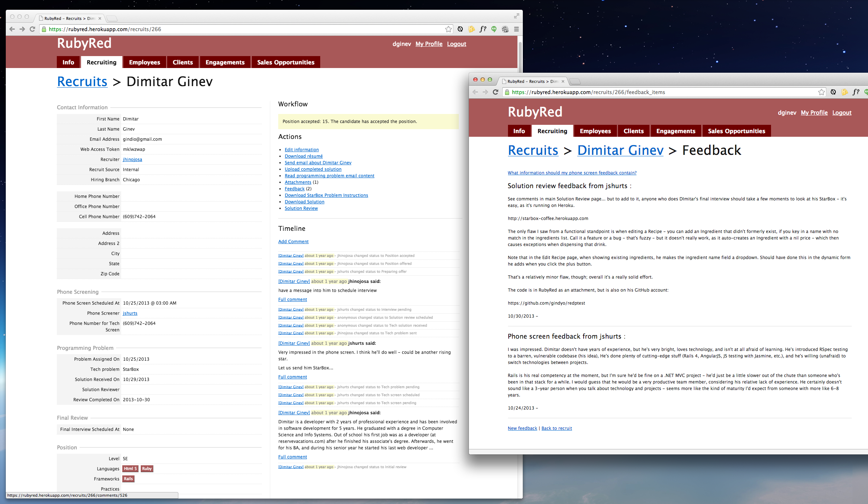Open the Clients tab in the back window
The image size is (868, 504).
point(183,62)
